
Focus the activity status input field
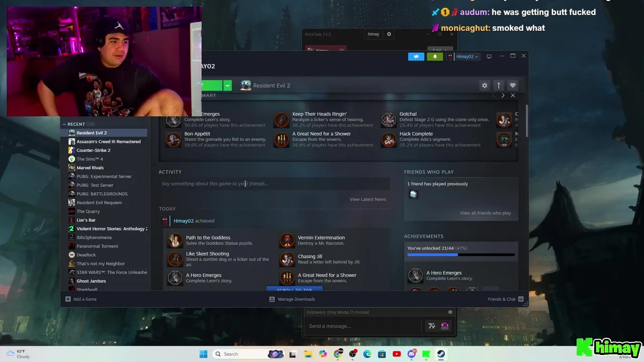tap(274, 184)
